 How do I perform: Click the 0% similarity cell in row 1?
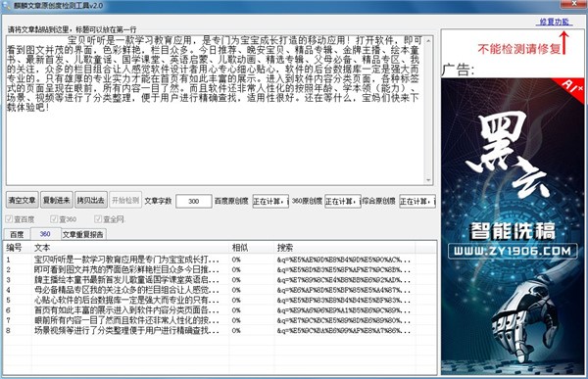pyautogui.click(x=236, y=260)
